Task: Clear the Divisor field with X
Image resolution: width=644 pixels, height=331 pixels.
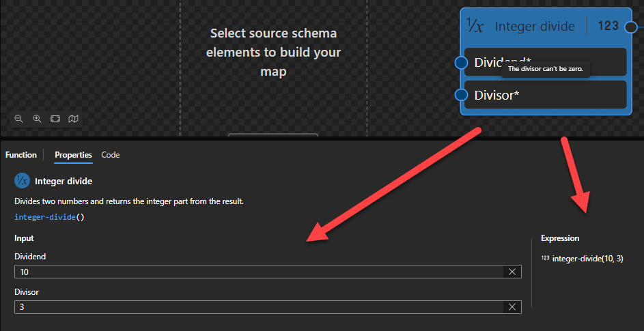Action: coord(512,307)
